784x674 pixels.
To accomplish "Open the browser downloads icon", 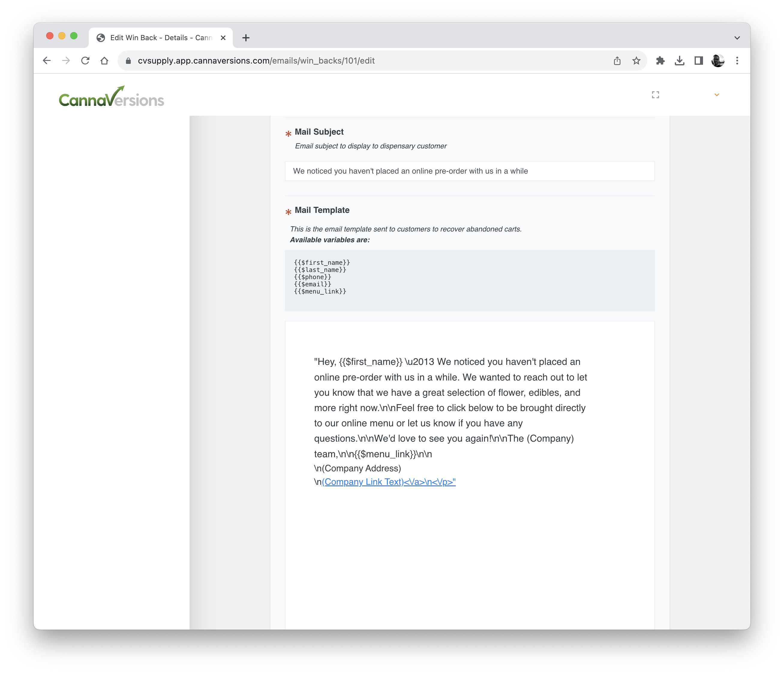I will click(680, 61).
